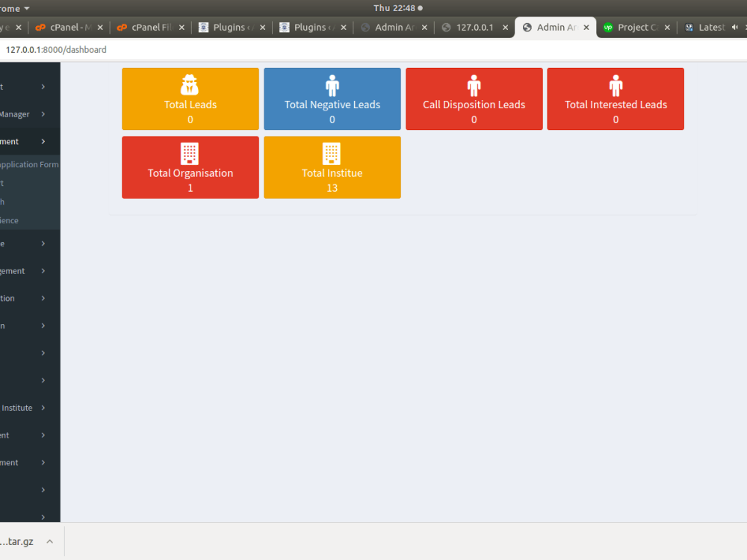This screenshot has height=560, width=747.
Task: Click the WordPress Plugins tab favicon
Action: [202, 27]
